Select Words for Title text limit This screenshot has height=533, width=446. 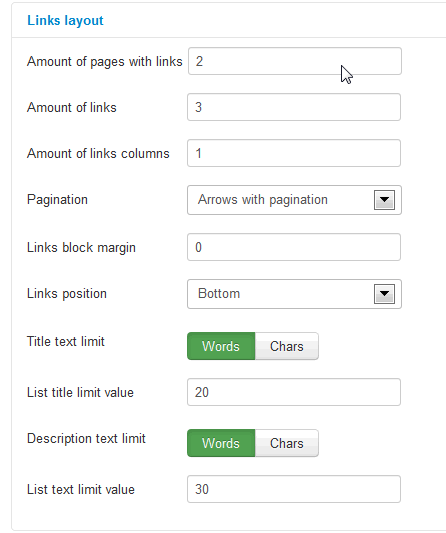221,346
